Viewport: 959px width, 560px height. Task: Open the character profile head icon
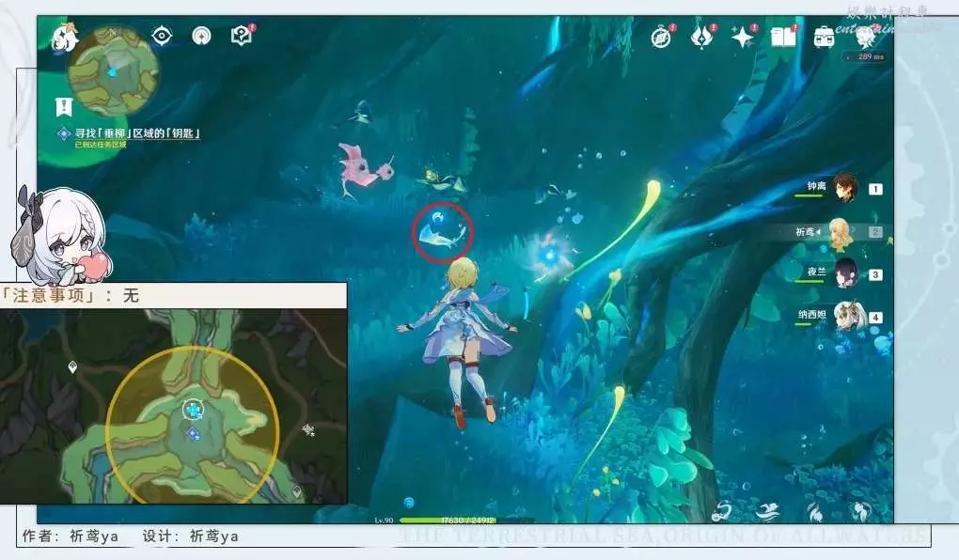864,37
